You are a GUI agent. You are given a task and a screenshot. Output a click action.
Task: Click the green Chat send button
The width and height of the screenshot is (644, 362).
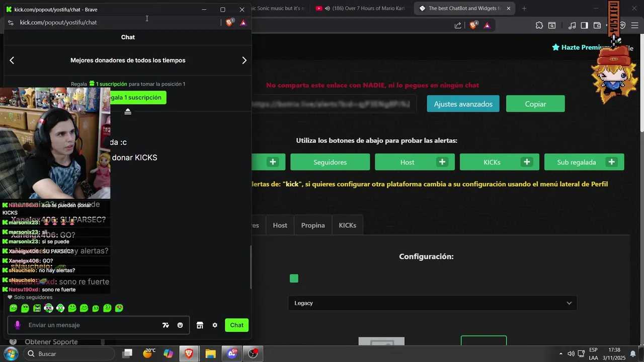click(x=236, y=325)
